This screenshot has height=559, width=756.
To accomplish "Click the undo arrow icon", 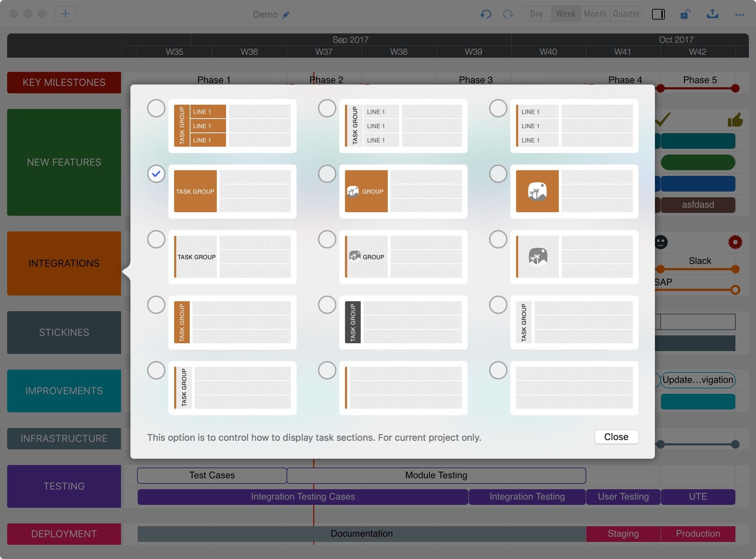I will (x=485, y=14).
